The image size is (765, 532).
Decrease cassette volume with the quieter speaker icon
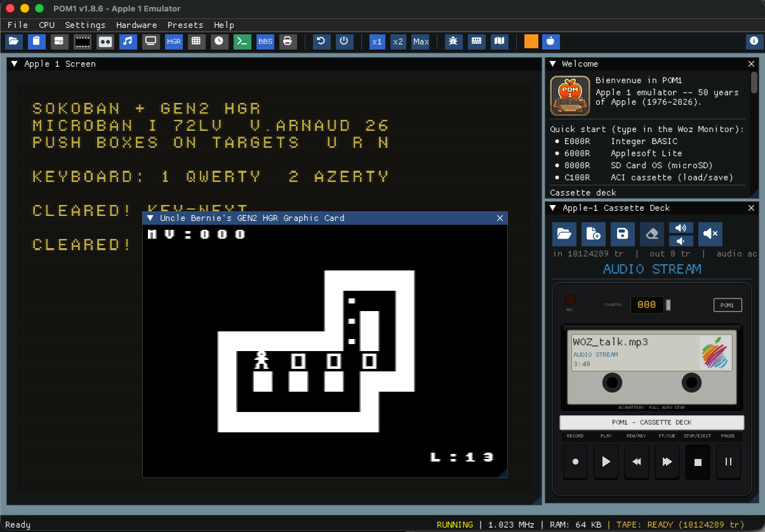[x=681, y=241]
